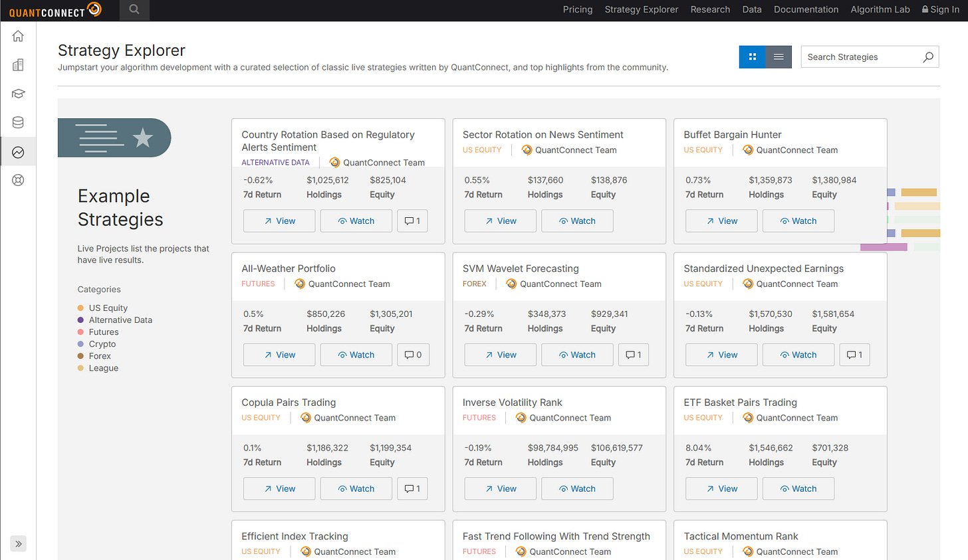The height and width of the screenshot is (560, 968).
Task: Filter by League category
Action: coord(104,368)
